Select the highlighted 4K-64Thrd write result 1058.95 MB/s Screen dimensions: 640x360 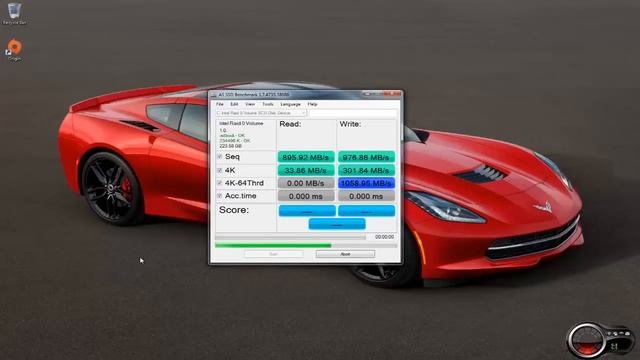click(366, 183)
